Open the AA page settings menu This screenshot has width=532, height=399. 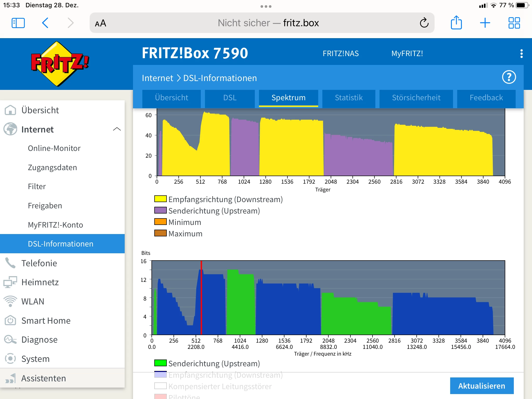101,23
